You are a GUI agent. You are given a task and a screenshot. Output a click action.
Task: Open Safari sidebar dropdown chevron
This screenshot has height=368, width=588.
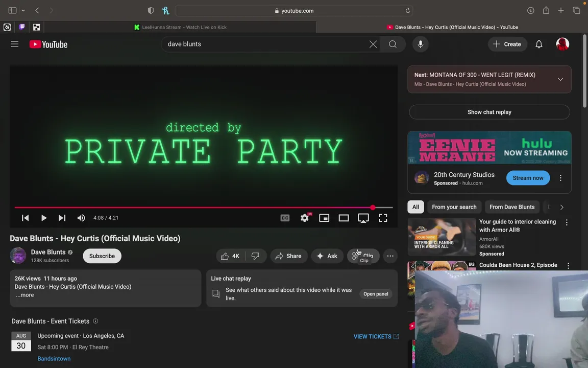click(23, 11)
